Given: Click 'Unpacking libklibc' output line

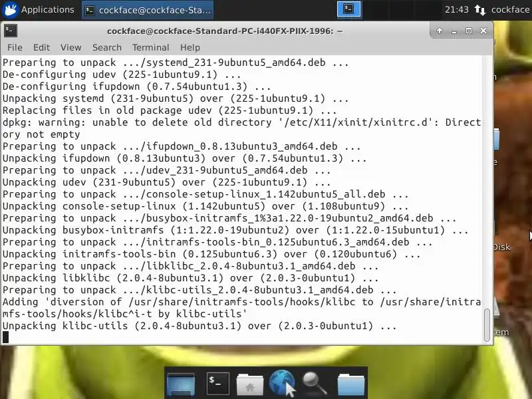Looking at the screenshot, I should 190,278.
